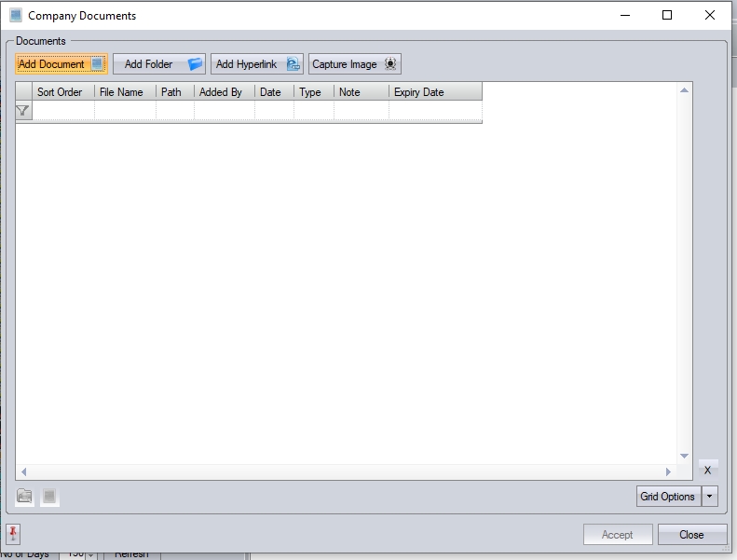This screenshot has height=560, width=737.
Task: Close window with title bar X
Action: (x=710, y=15)
